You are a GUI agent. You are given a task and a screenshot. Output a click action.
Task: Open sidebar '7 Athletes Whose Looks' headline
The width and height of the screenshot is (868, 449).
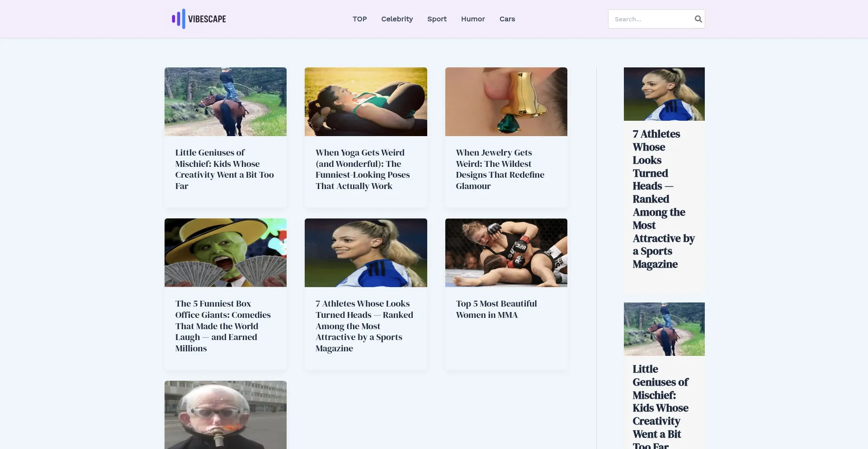click(x=664, y=199)
